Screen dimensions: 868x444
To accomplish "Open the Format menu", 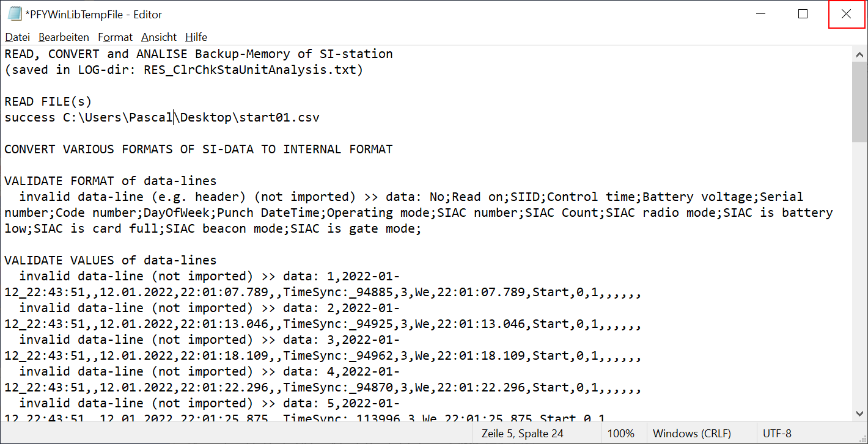I will tap(115, 37).
